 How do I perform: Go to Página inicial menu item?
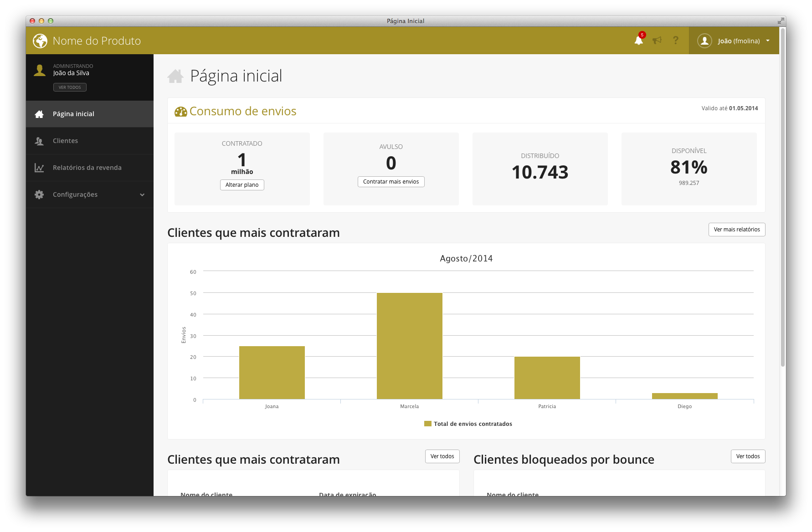(x=90, y=114)
